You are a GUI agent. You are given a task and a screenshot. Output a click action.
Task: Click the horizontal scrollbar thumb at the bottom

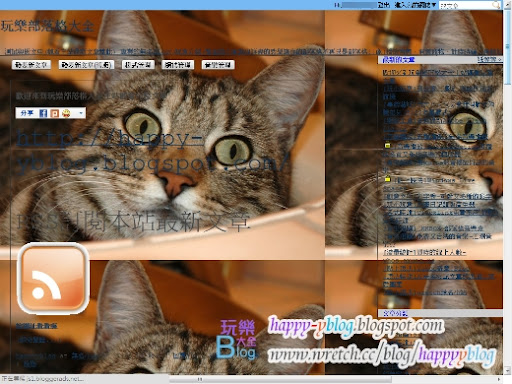pos(280,379)
